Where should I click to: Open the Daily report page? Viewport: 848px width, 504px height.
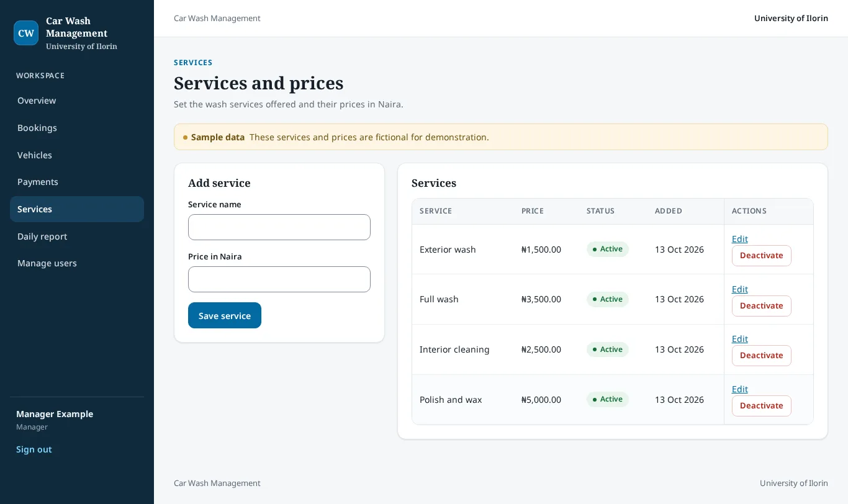pyautogui.click(x=77, y=236)
